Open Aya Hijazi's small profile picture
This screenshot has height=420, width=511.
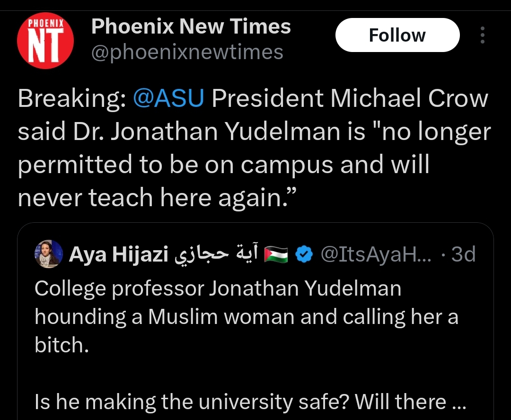(49, 254)
